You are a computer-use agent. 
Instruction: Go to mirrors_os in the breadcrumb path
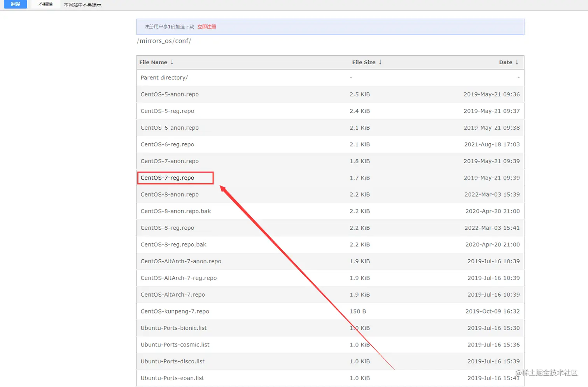click(156, 41)
